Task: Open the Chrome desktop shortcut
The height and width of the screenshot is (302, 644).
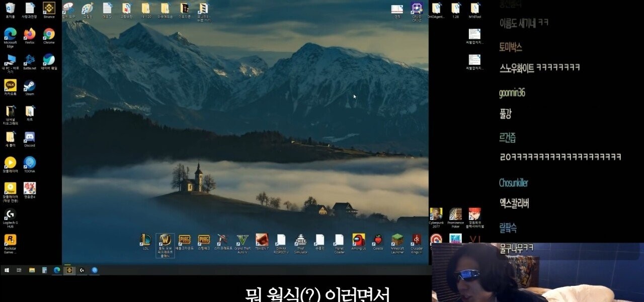Action: point(49,34)
